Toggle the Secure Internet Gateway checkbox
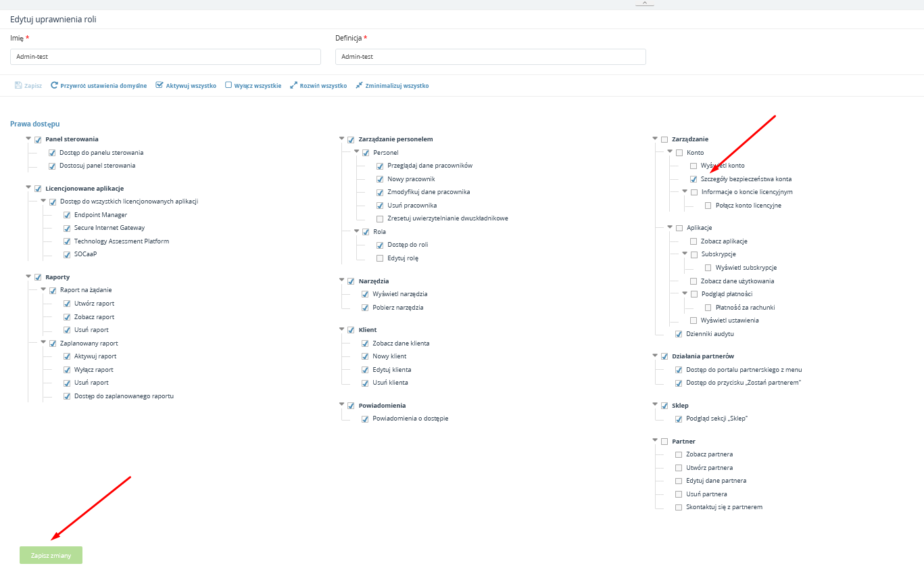This screenshot has height=570, width=924. [x=67, y=229]
